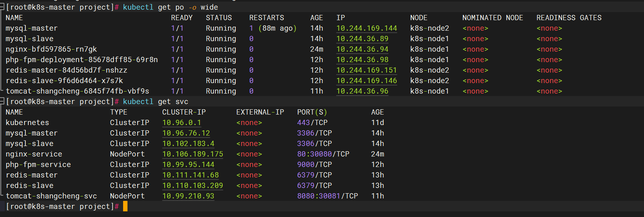This screenshot has width=644, height=217.
Task: Click the nginx-service service name
Action: tap(34, 154)
